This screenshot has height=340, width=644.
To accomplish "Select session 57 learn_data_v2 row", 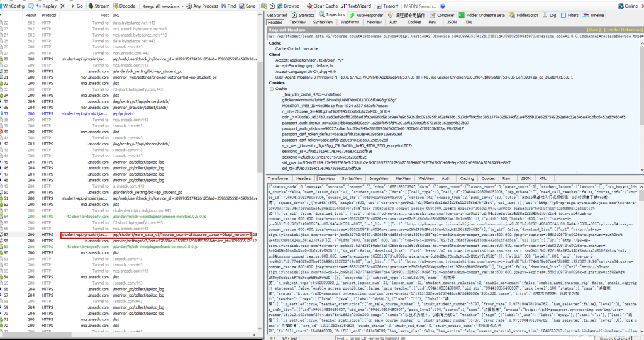I will pyautogui.click(x=128, y=235).
